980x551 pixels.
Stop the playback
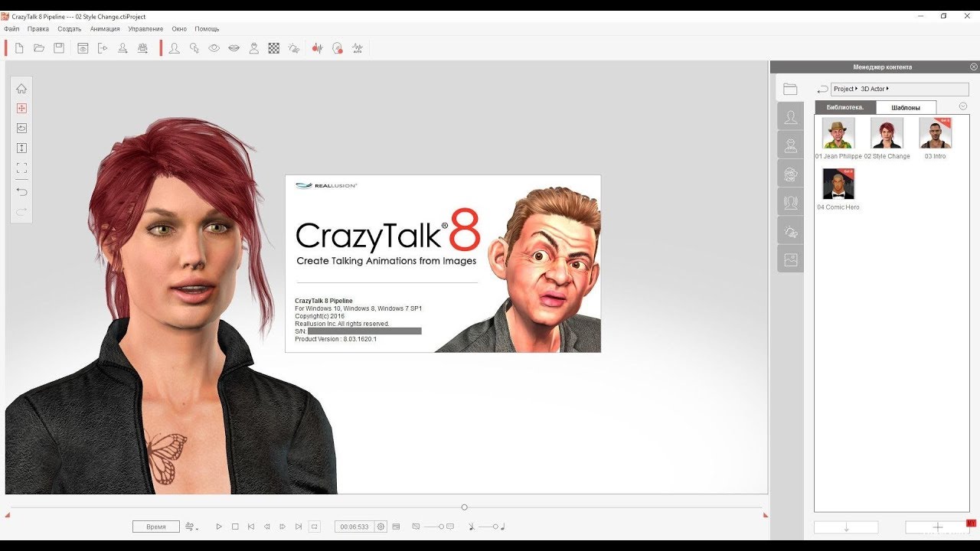coord(235,527)
